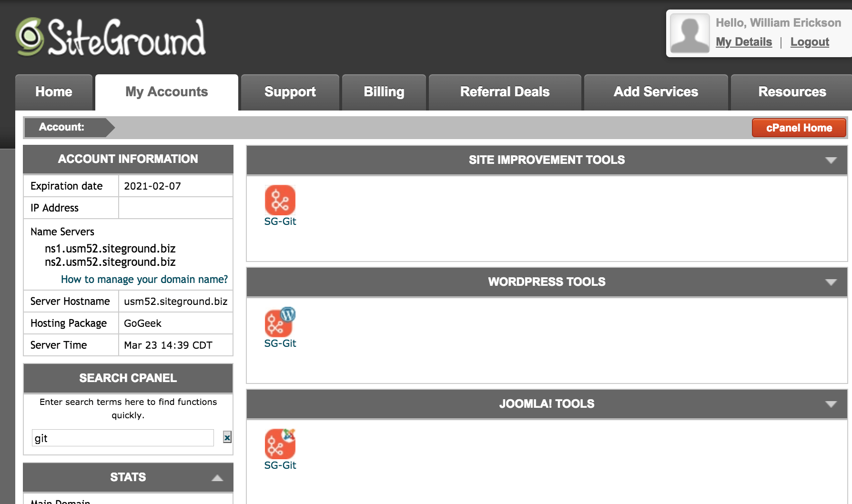Collapse the WordPress Tools panel
The width and height of the screenshot is (852, 504).
831,282
